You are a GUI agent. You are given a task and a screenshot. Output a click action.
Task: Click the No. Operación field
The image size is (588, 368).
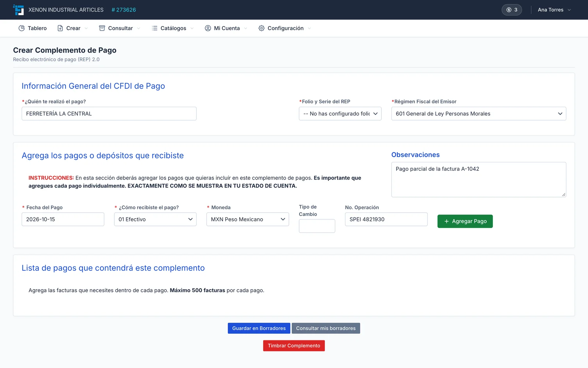point(386,219)
